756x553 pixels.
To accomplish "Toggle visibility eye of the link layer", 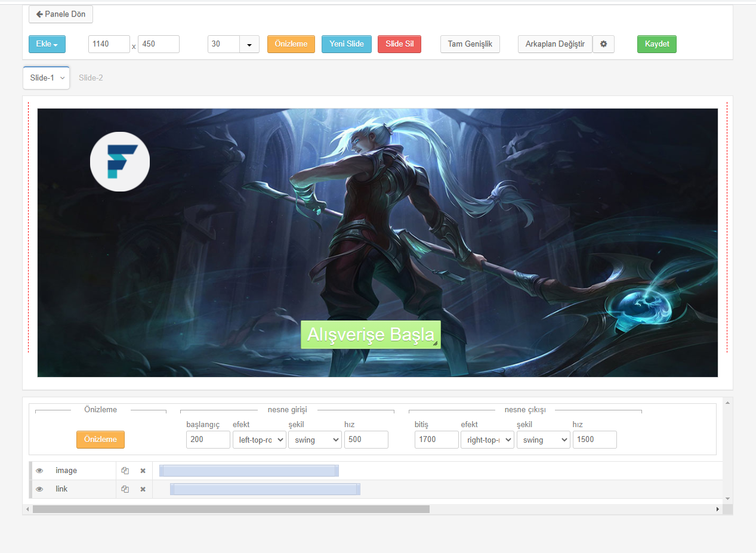I will [x=39, y=489].
